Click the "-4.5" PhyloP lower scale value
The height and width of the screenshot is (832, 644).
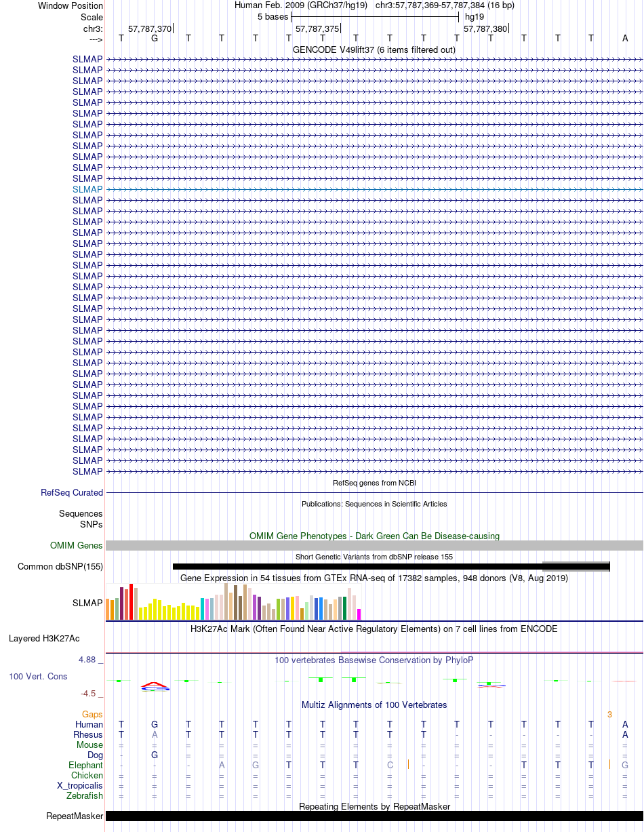(x=89, y=693)
